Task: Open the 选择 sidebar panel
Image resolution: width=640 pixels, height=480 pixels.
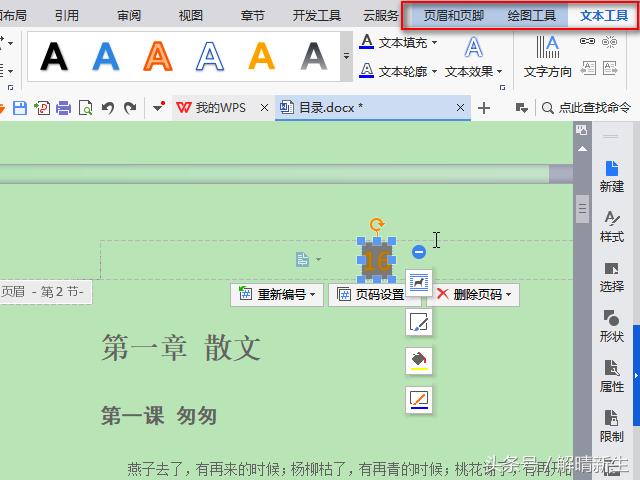Action: [x=611, y=276]
